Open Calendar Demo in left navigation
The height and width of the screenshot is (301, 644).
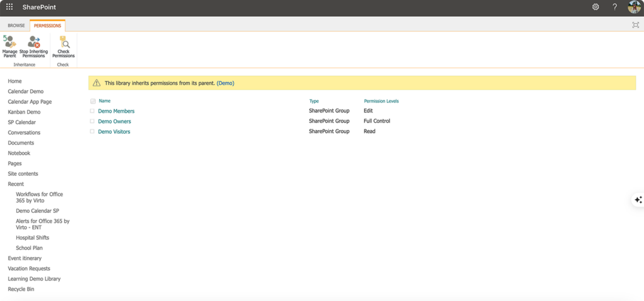[25, 92]
